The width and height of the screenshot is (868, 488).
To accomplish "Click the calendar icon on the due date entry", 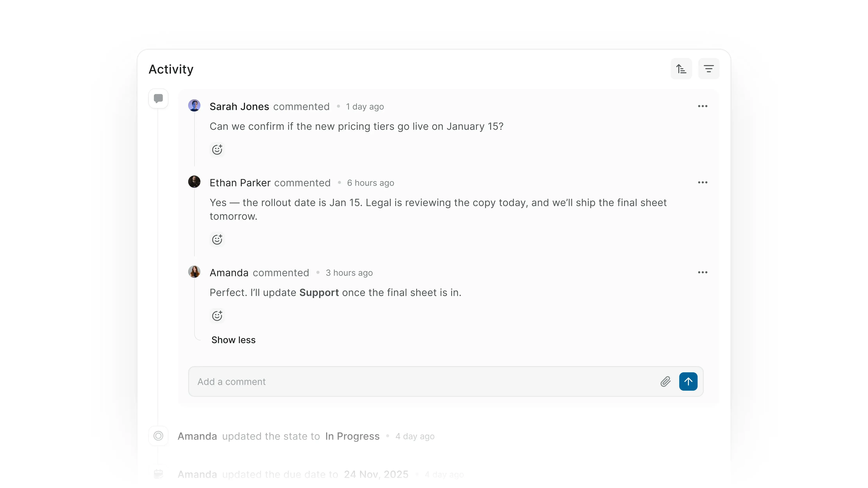I will [158, 474].
